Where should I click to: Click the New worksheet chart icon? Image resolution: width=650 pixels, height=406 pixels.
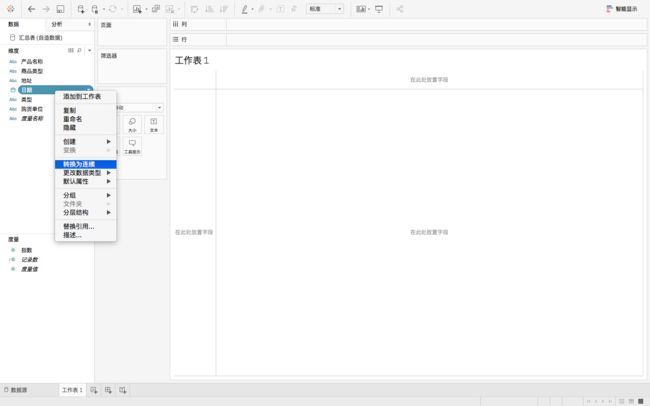[137, 9]
